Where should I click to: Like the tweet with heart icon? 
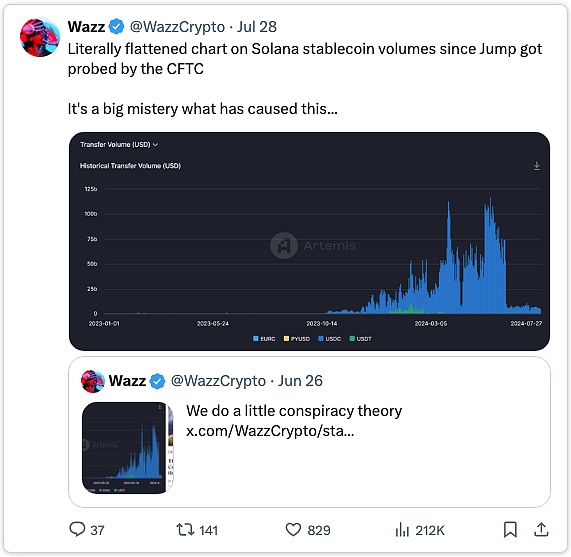(293, 530)
